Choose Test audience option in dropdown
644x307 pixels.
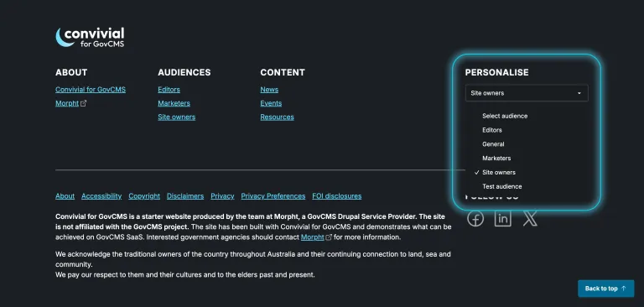[x=502, y=186]
